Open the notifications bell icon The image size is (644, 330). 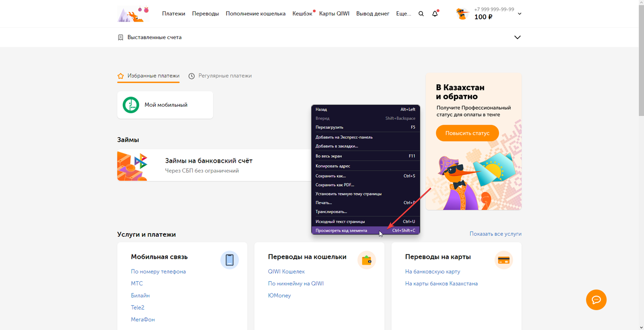pyautogui.click(x=435, y=13)
